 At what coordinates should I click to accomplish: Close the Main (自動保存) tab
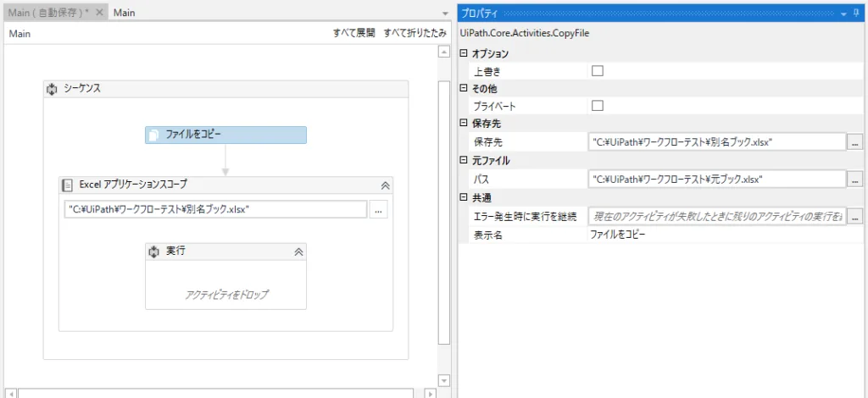coord(100,13)
